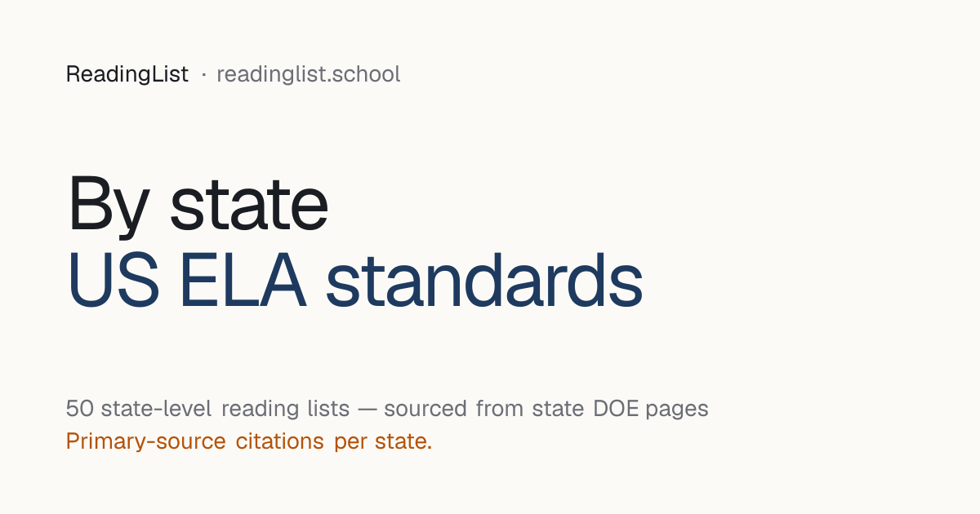Viewport: 980px width, 514px height.
Task: Select the "By state" headline
Action: click(198, 204)
